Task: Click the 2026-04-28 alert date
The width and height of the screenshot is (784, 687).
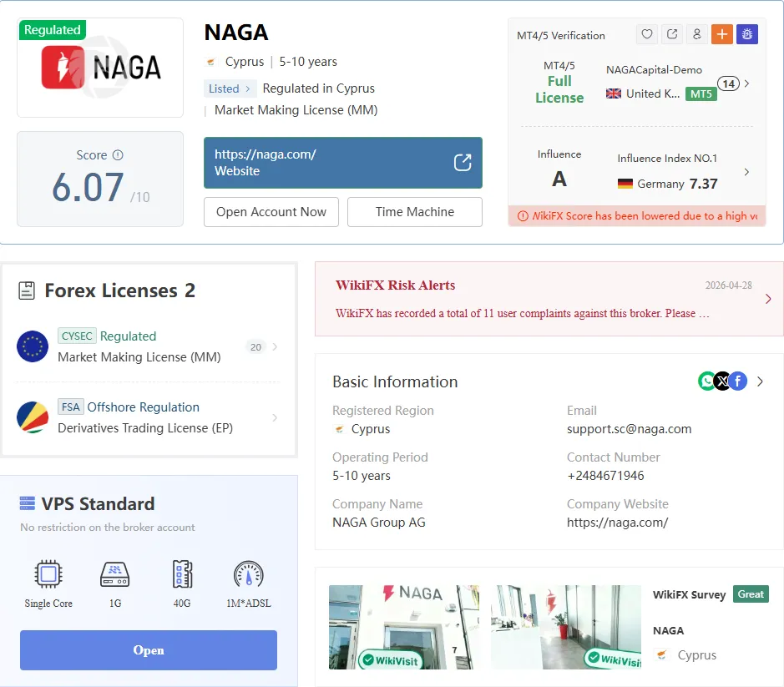Action: 729,285
